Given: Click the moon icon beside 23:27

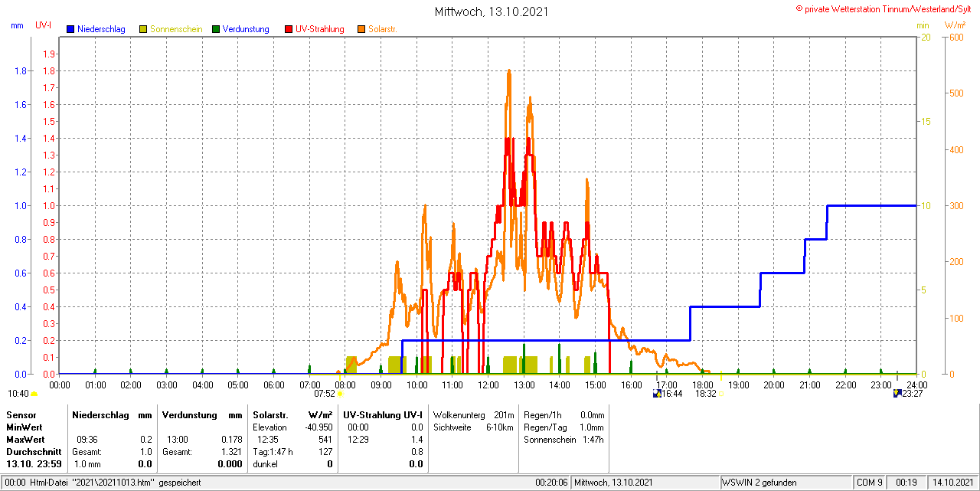Looking at the screenshot, I should tap(897, 394).
